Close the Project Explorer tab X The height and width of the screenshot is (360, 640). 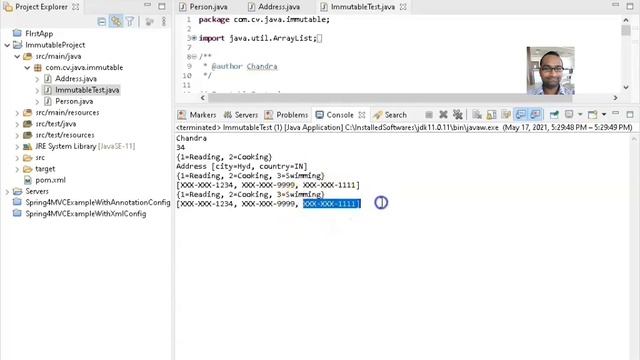click(x=76, y=7)
